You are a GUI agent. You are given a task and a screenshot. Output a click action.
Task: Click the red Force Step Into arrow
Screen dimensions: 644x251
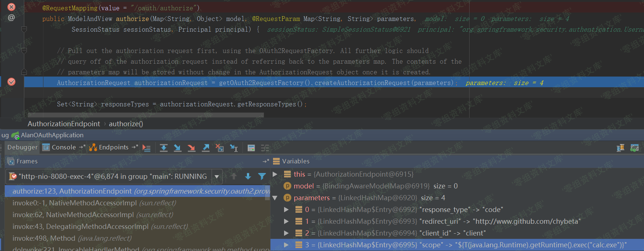pos(191,148)
